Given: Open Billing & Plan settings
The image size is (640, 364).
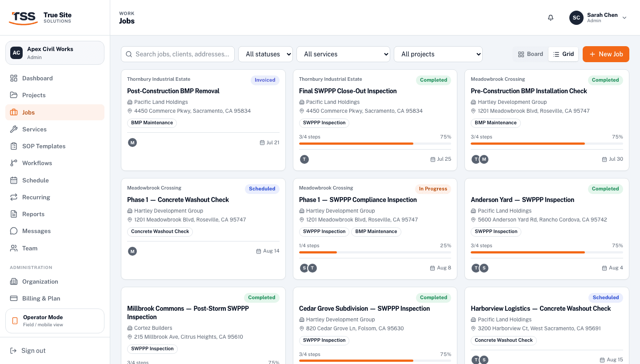Looking at the screenshot, I should click(x=55, y=298).
